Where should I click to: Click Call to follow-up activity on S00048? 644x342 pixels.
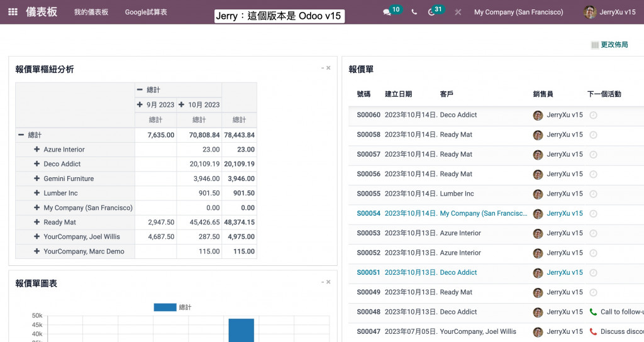tap(622, 312)
